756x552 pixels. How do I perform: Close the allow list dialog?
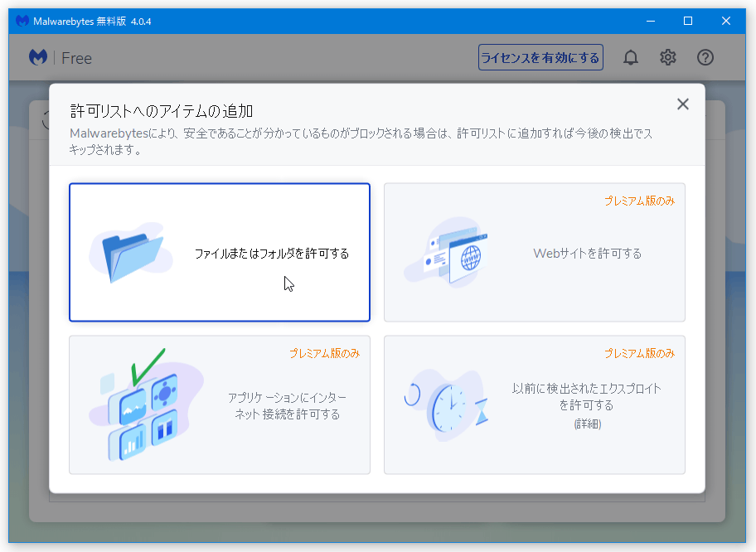coord(683,104)
